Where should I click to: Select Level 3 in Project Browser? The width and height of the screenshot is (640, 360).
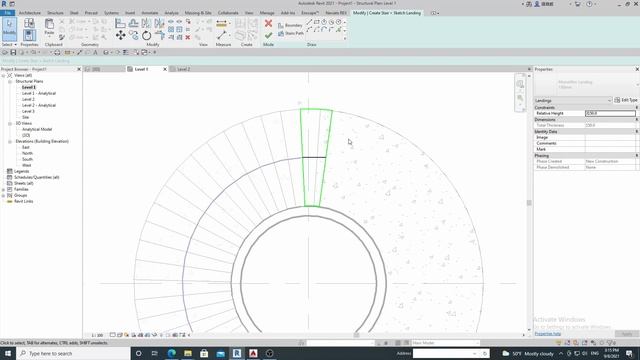coord(28,111)
